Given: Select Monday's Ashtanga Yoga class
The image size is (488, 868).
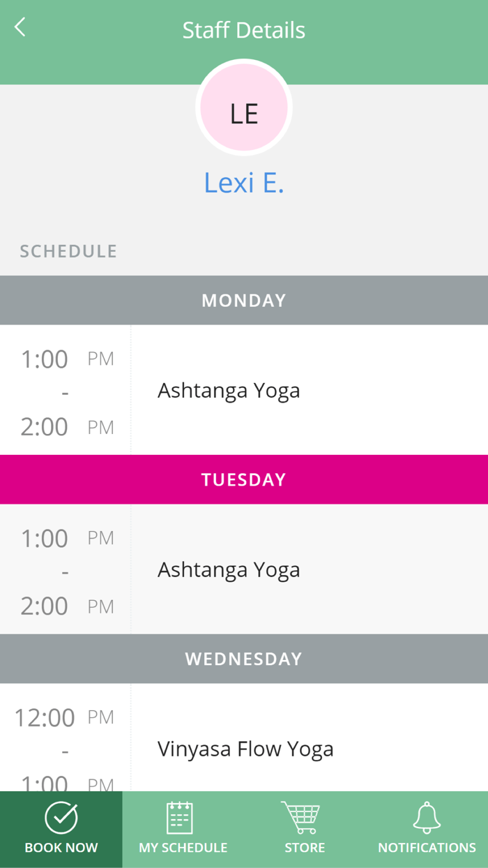Looking at the screenshot, I should pos(229,390).
